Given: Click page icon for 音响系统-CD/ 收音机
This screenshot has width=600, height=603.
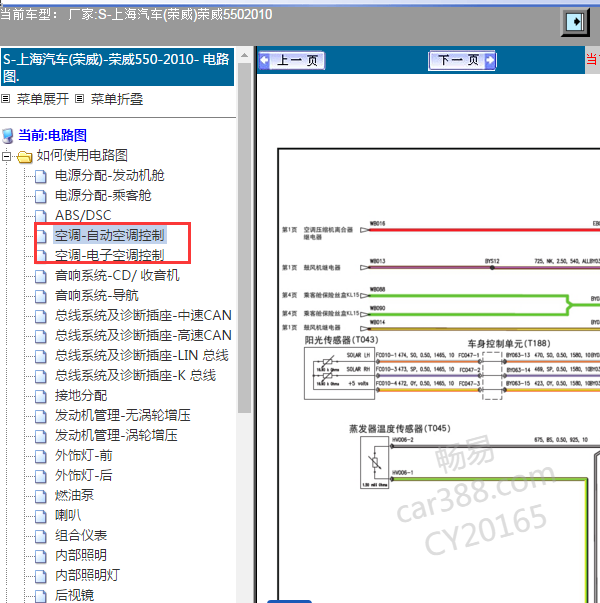Looking at the screenshot, I should pos(41,277).
